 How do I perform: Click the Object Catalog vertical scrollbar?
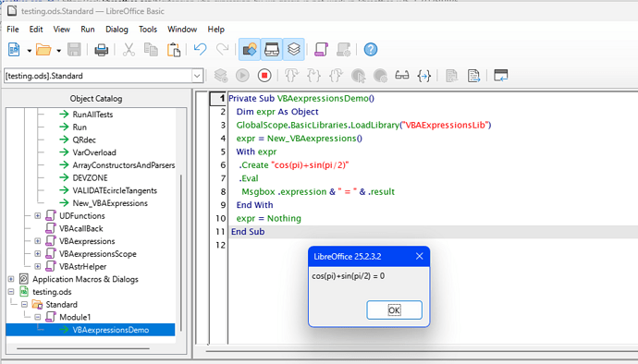[181, 252]
